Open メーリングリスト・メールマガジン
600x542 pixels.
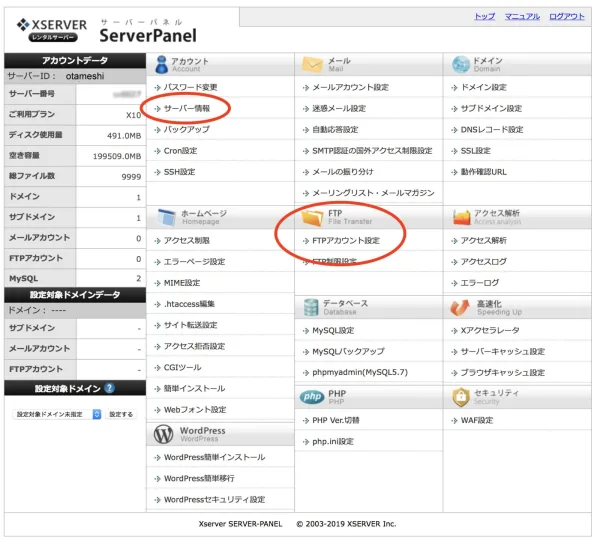[x=373, y=193]
